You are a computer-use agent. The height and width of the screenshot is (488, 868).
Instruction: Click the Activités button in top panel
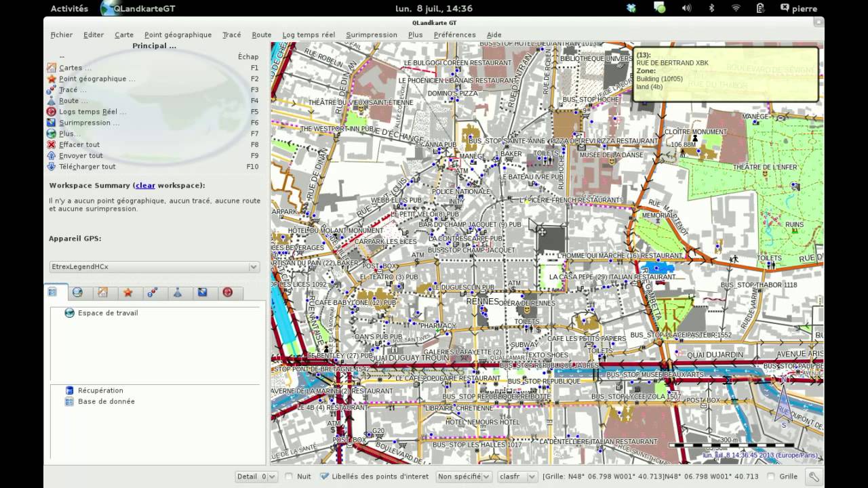point(69,8)
